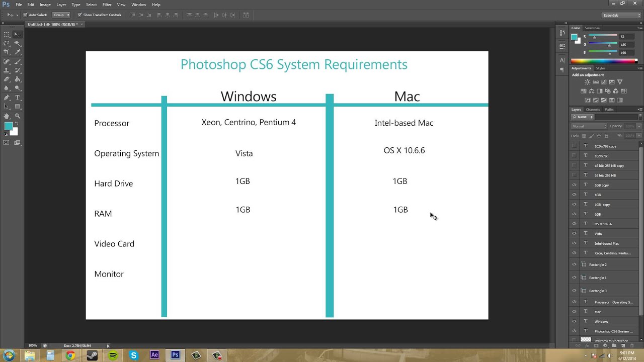Select the Lasso tool
The height and width of the screenshot is (362, 644).
[7, 43]
